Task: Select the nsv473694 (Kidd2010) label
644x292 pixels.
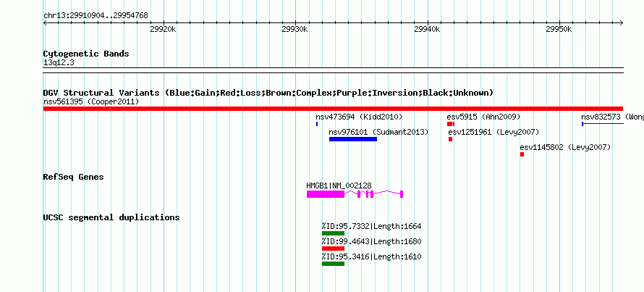Action: click(x=359, y=117)
